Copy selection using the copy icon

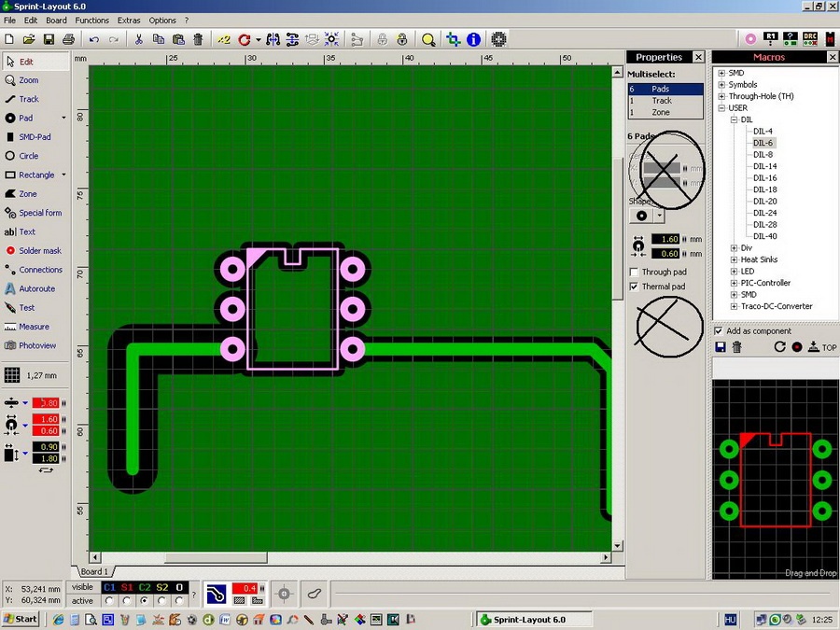159,39
